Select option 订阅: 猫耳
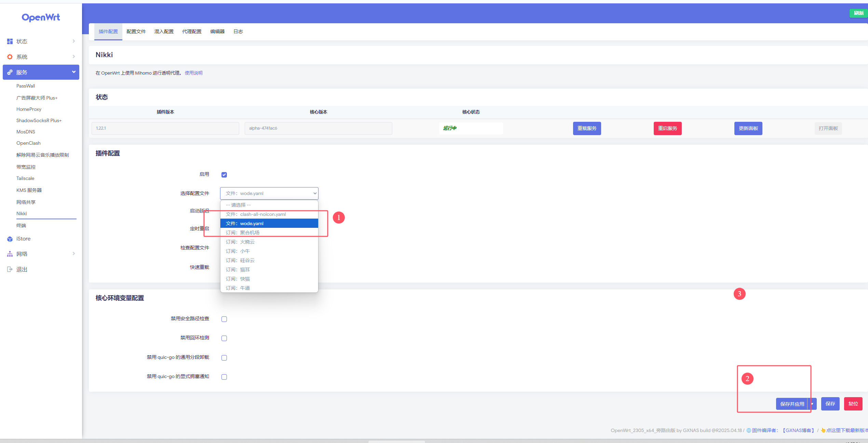This screenshot has height=443, width=868. [x=269, y=270]
